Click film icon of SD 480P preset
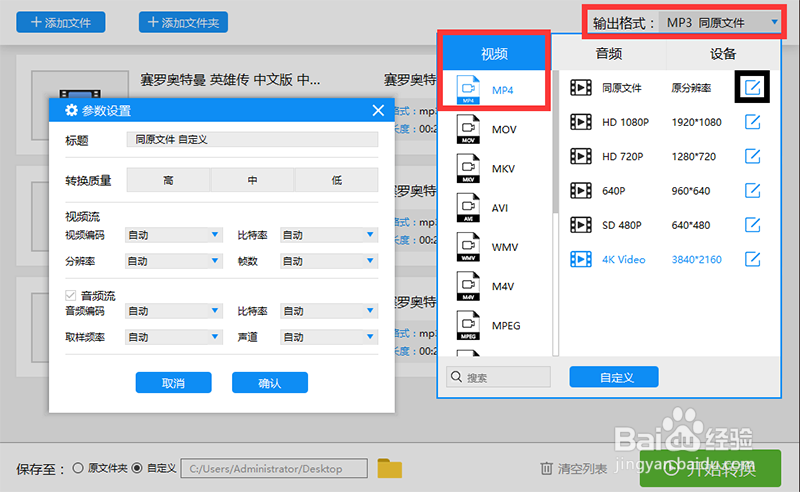 click(x=581, y=225)
